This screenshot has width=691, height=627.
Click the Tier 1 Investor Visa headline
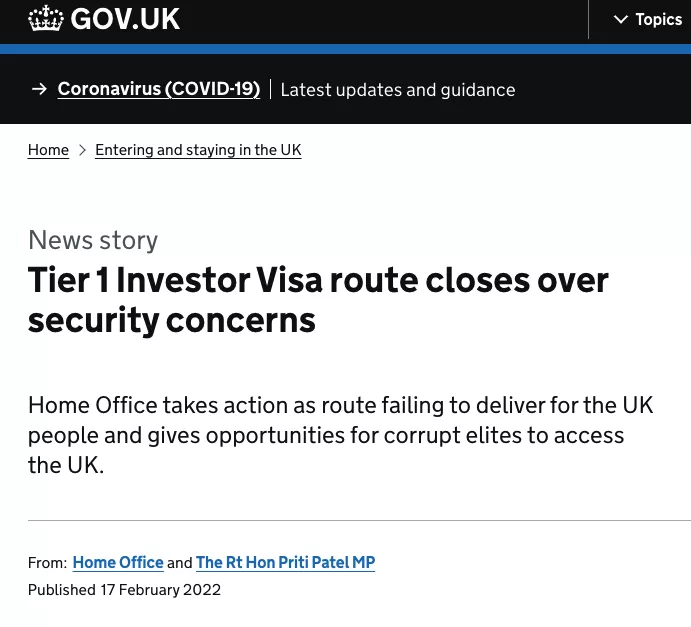318,300
